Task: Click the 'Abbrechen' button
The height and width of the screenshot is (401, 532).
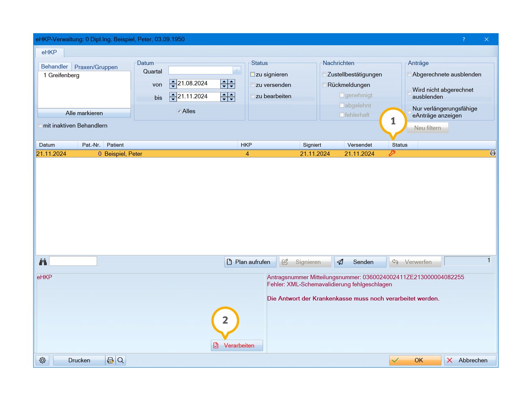Action: tap(470, 360)
